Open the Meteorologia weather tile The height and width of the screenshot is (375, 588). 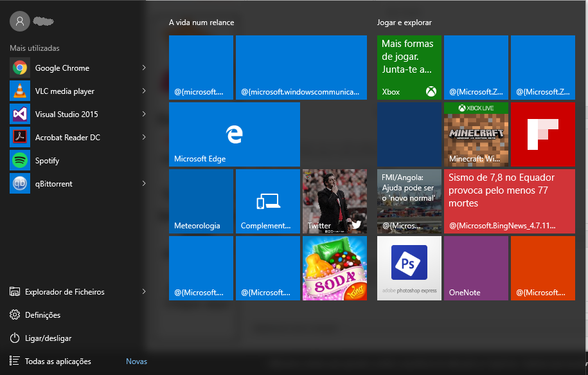tap(201, 201)
